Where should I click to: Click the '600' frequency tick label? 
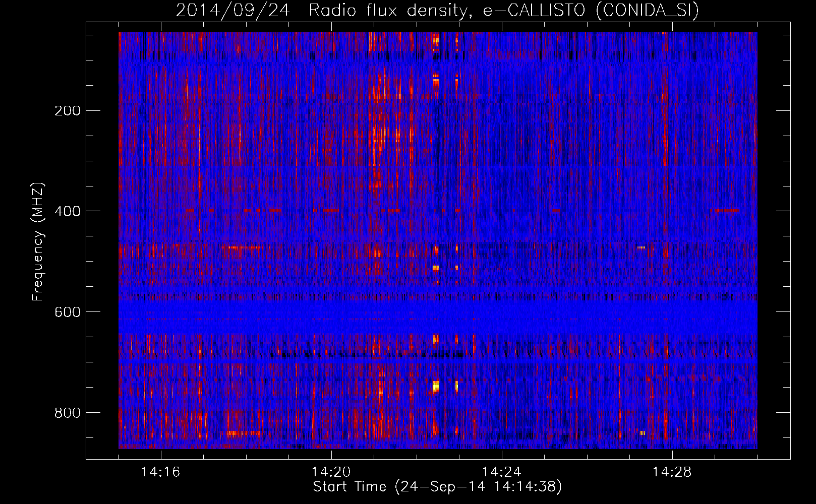click(68, 312)
